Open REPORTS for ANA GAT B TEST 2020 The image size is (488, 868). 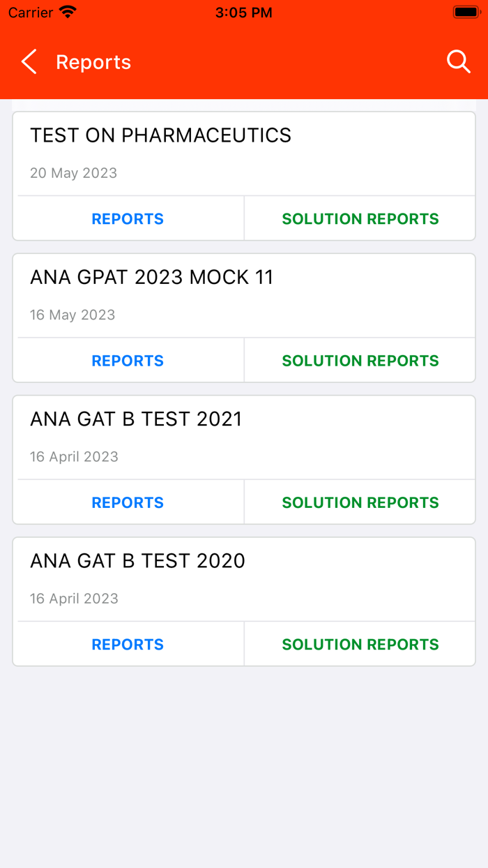point(128,644)
